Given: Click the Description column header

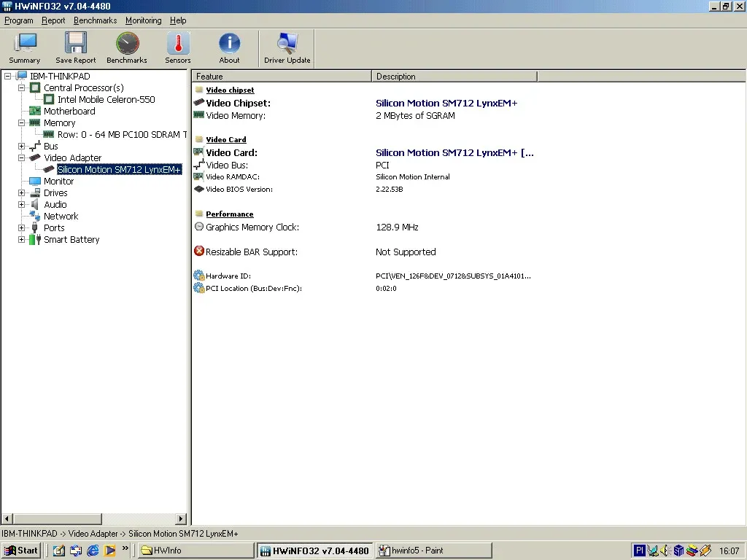Looking at the screenshot, I should (454, 76).
